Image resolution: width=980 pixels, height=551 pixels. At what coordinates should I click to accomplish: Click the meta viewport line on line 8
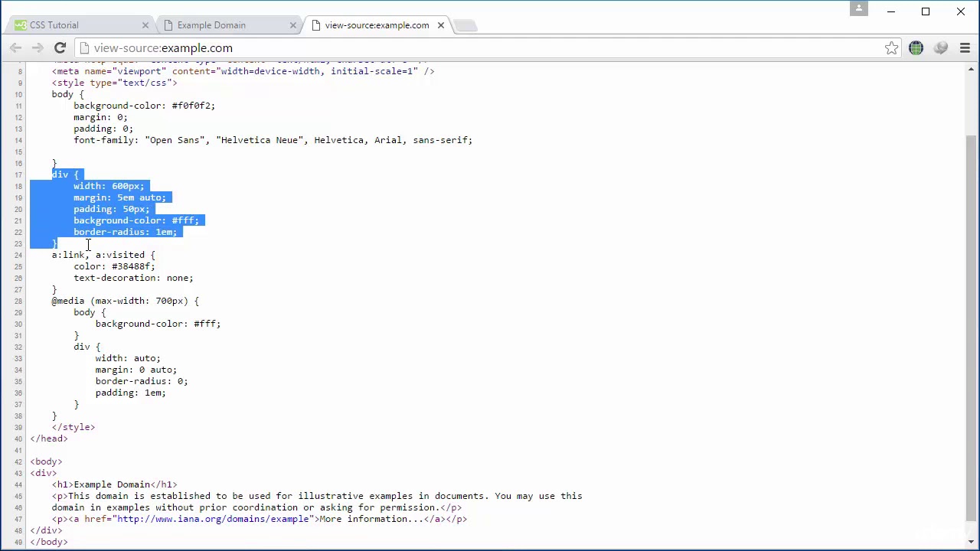[x=243, y=71]
